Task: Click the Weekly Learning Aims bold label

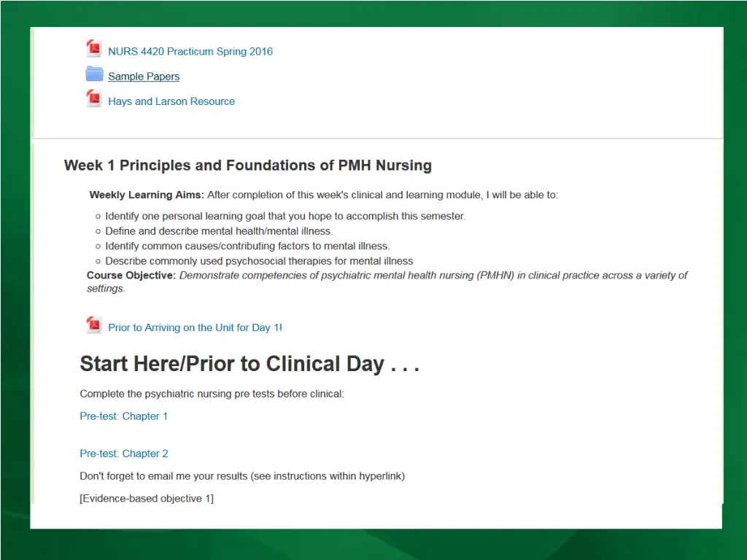Action: [147, 195]
